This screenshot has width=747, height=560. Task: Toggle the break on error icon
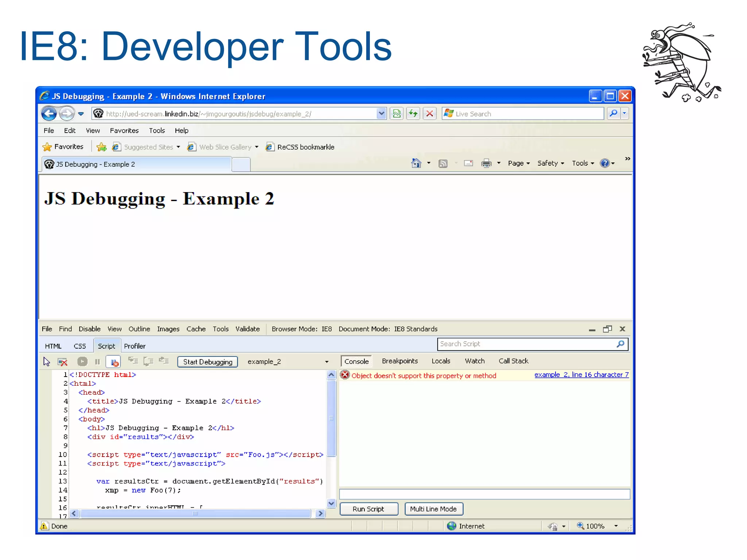click(114, 362)
